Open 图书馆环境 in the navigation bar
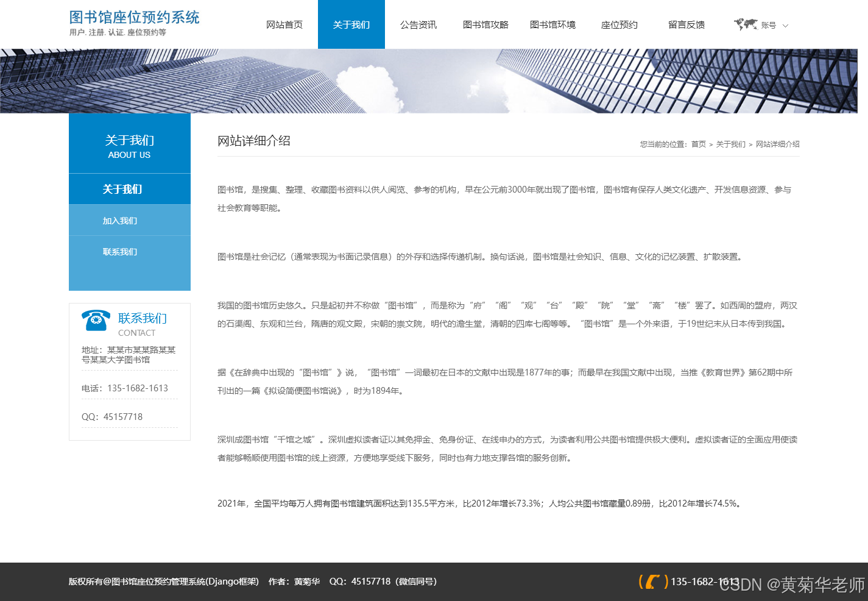This screenshot has height=601, width=868. pos(552,25)
